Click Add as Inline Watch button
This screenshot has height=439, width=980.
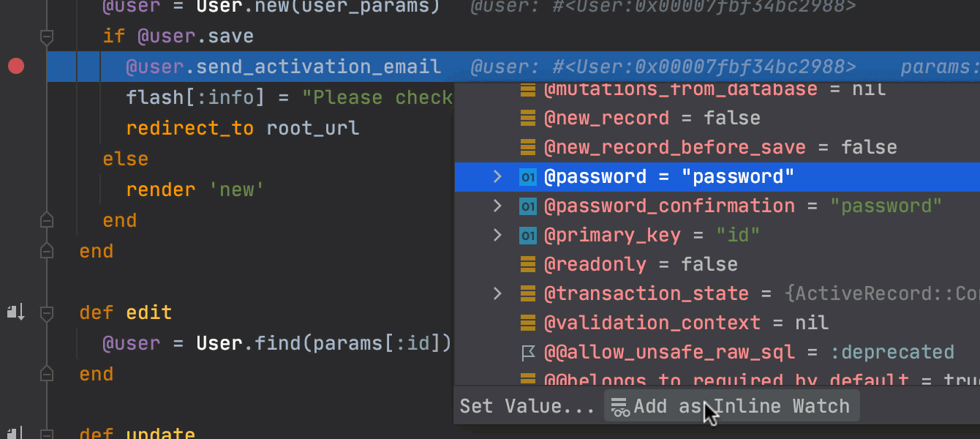[731, 406]
